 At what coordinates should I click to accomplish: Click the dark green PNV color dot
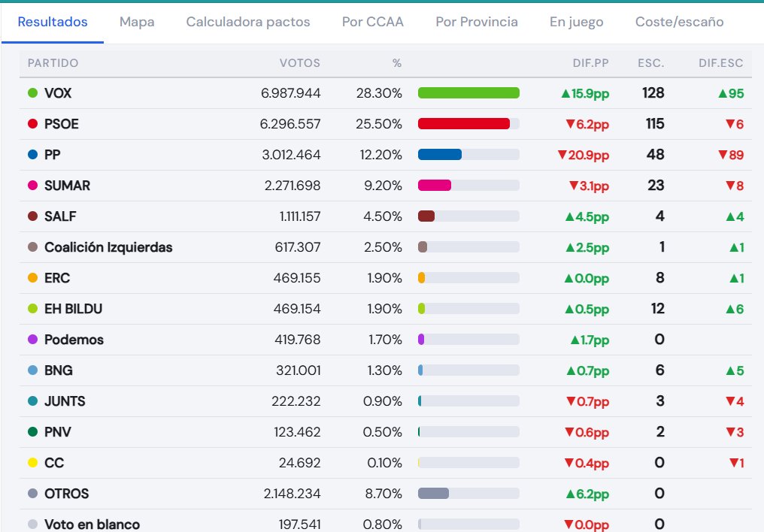tap(32, 432)
